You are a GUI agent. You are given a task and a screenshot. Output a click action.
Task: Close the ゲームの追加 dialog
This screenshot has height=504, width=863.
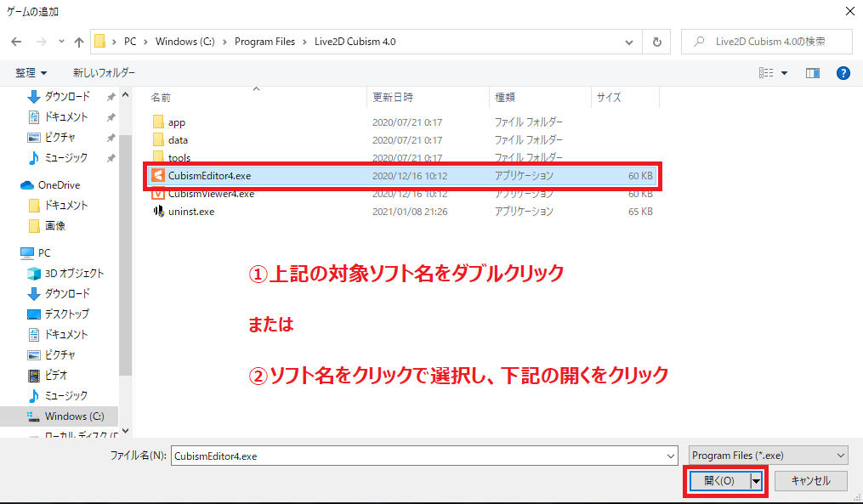849,11
